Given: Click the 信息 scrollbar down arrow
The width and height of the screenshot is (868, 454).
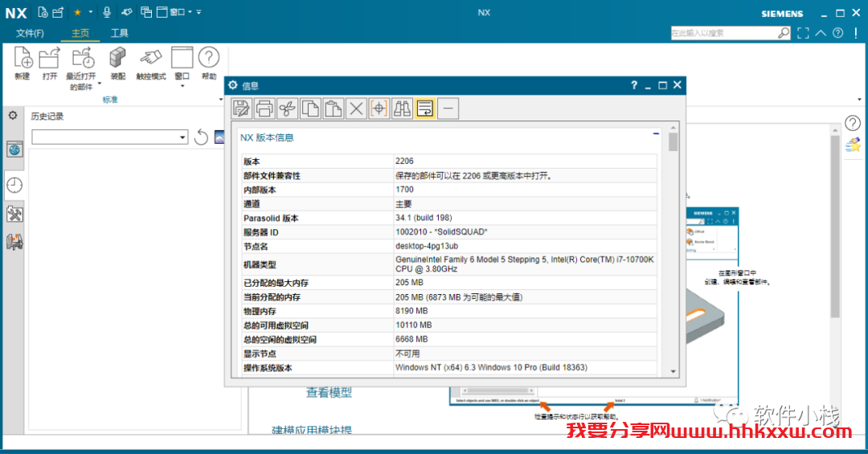Looking at the screenshot, I should coord(674,371).
